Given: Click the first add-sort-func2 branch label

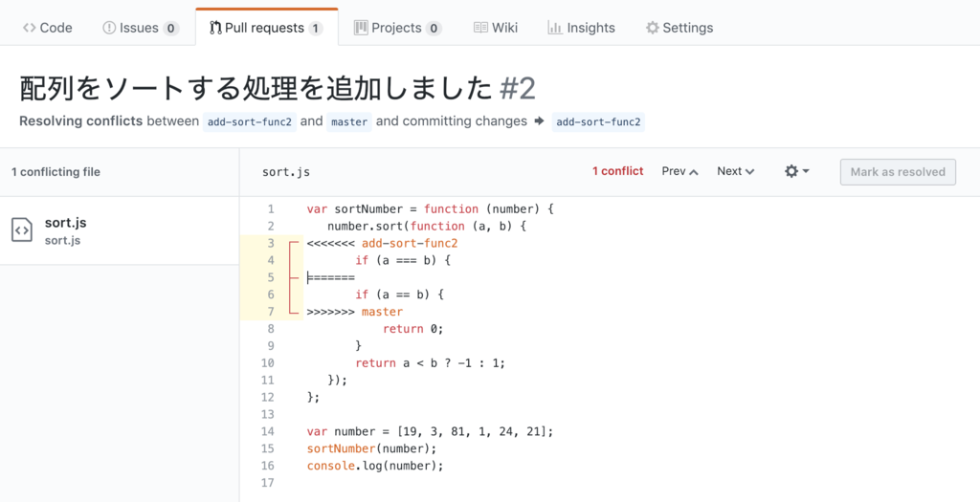Looking at the screenshot, I should click(250, 121).
